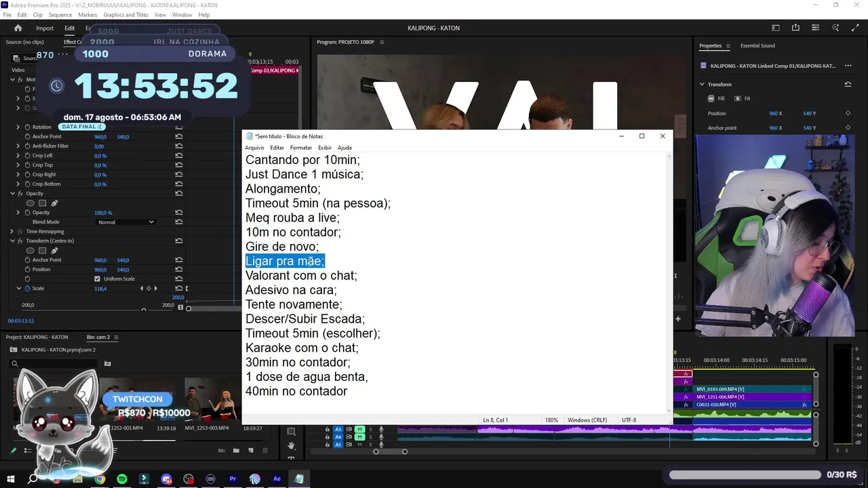Open the Workspaces panel icon in header
The height and width of the screenshot is (488, 868).
point(776,28)
